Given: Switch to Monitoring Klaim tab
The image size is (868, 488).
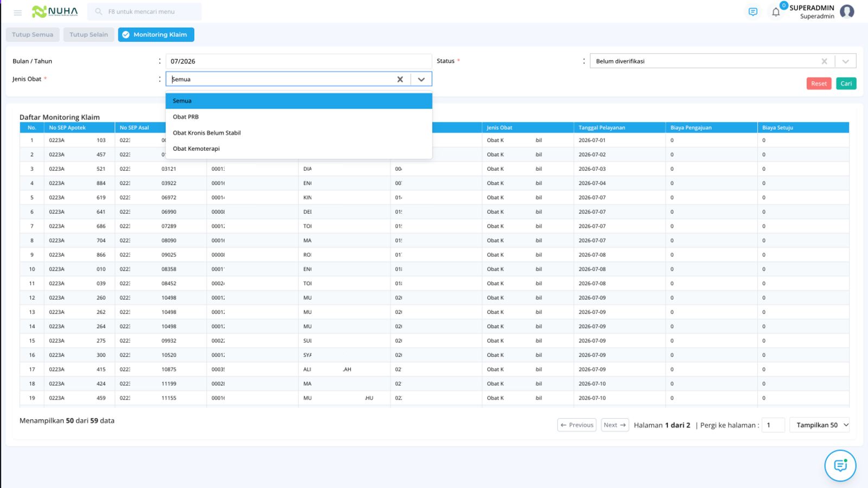Looking at the screenshot, I should [x=156, y=35].
